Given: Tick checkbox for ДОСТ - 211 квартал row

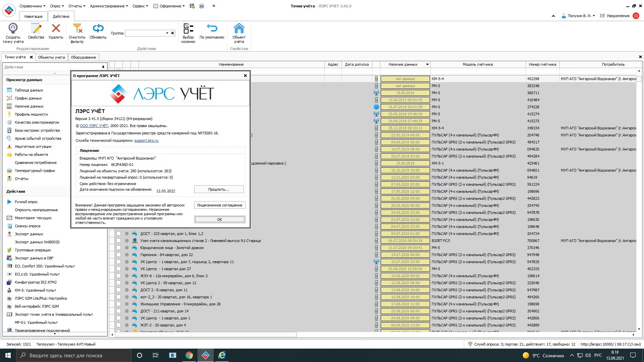Looking at the screenshot, I should click(x=118, y=311).
